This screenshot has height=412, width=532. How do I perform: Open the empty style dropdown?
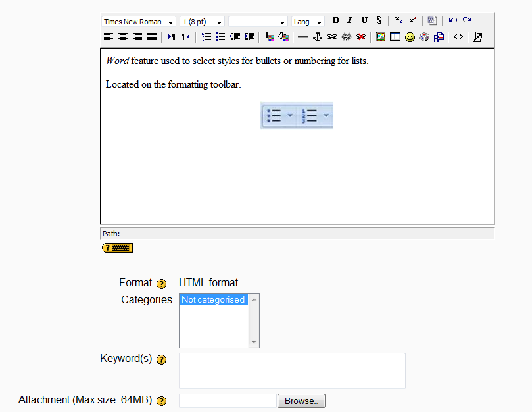(x=258, y=22)
